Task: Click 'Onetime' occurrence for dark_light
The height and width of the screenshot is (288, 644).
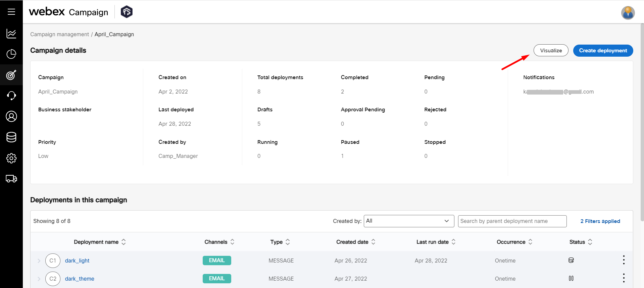Action: pyautogui.click(x=505, y=261)
